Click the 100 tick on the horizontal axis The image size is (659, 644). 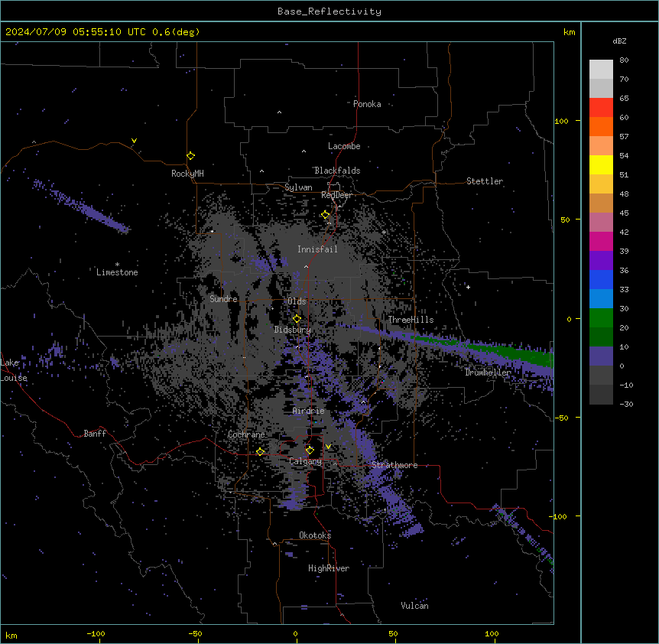(x=492, y=633)
